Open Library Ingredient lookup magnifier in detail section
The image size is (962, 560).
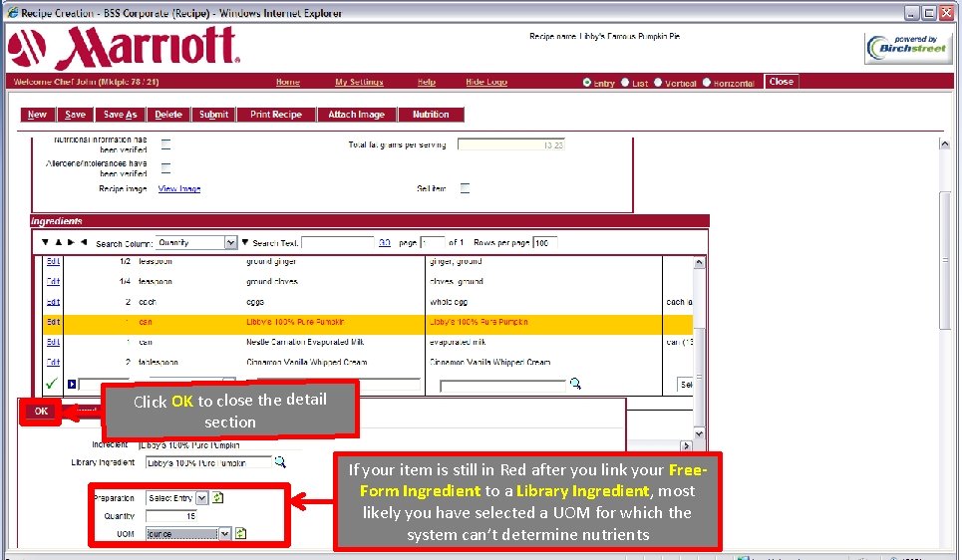click(280, 462)
